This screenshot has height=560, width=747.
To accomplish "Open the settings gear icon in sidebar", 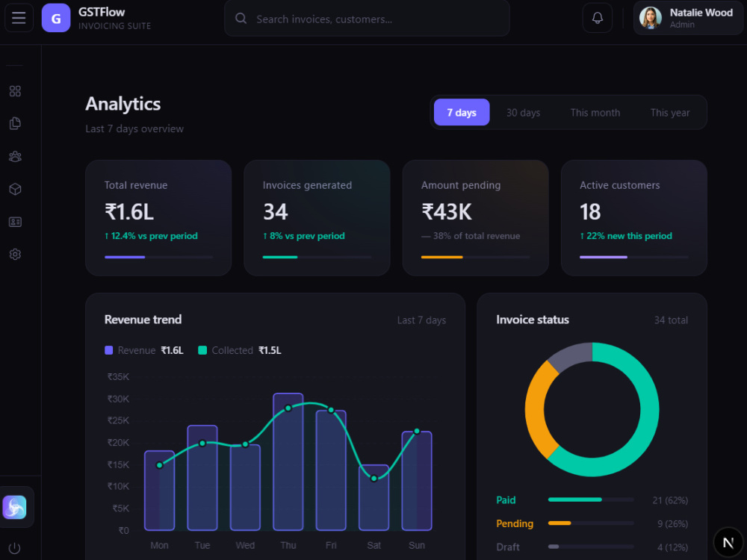I will click(15, 255).
